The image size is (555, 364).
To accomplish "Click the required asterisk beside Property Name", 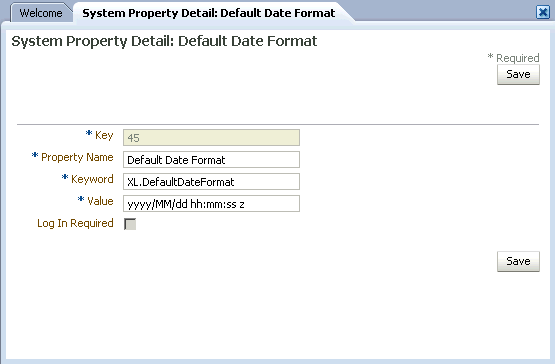I will (x=35, y=155).
